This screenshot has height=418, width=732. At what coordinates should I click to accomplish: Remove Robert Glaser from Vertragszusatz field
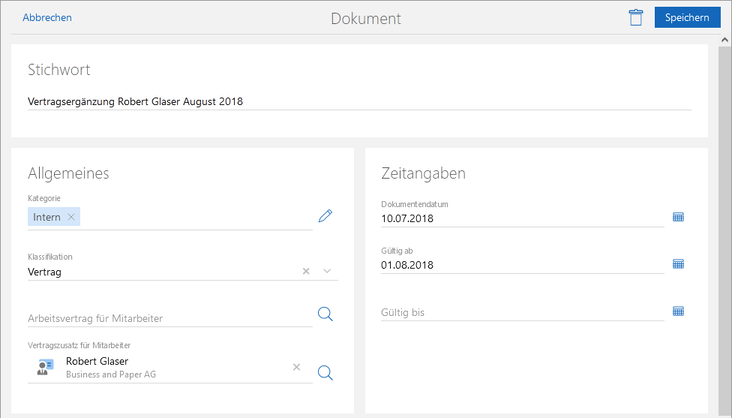296,367
